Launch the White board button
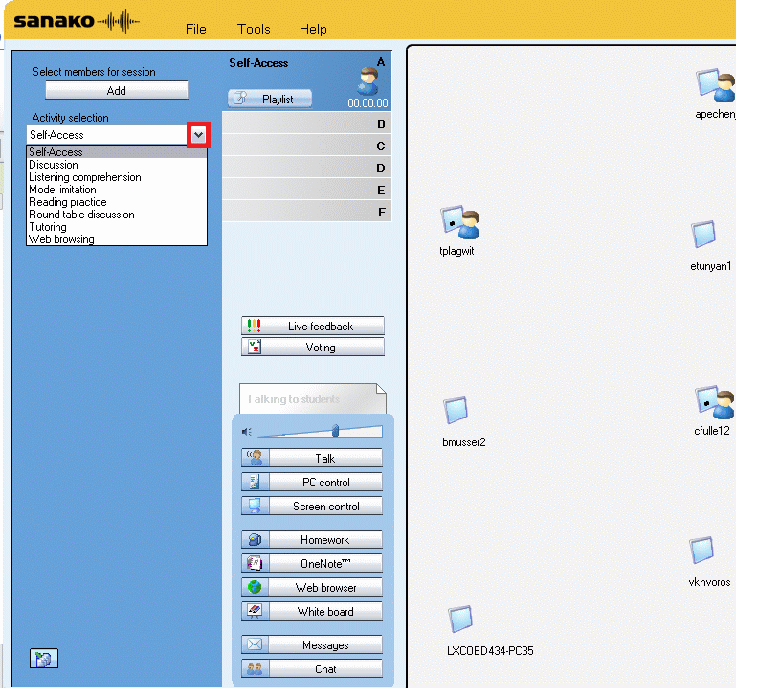The width and height of the screenshot is (757, 700). pos(312,612)
